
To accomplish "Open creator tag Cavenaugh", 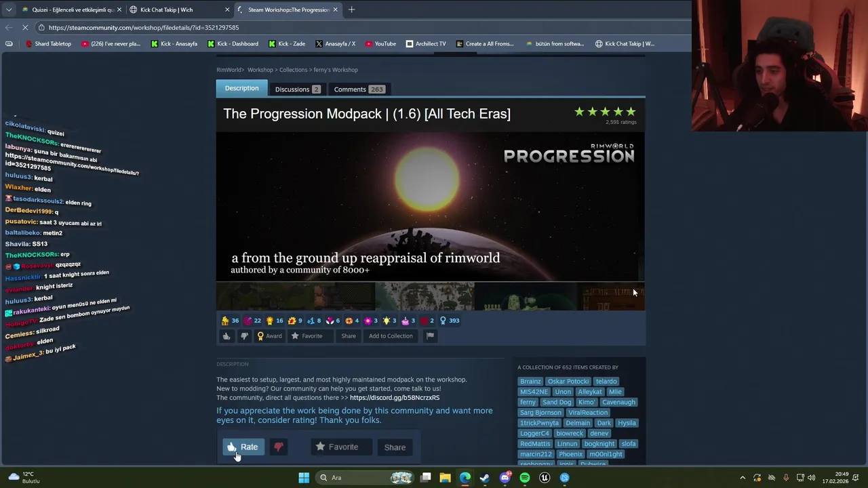I will pyautogui.click(x=618, y=403).
